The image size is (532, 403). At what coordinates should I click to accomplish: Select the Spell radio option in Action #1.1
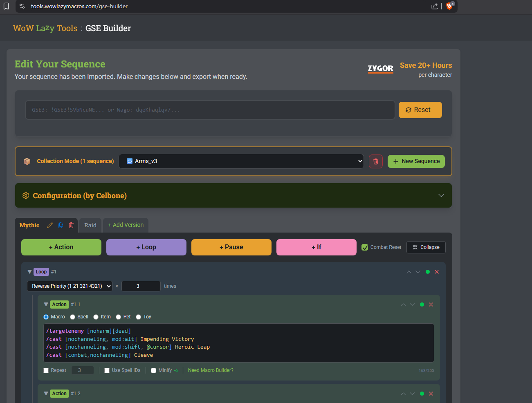pyautogui.click(x=73, y=317)
